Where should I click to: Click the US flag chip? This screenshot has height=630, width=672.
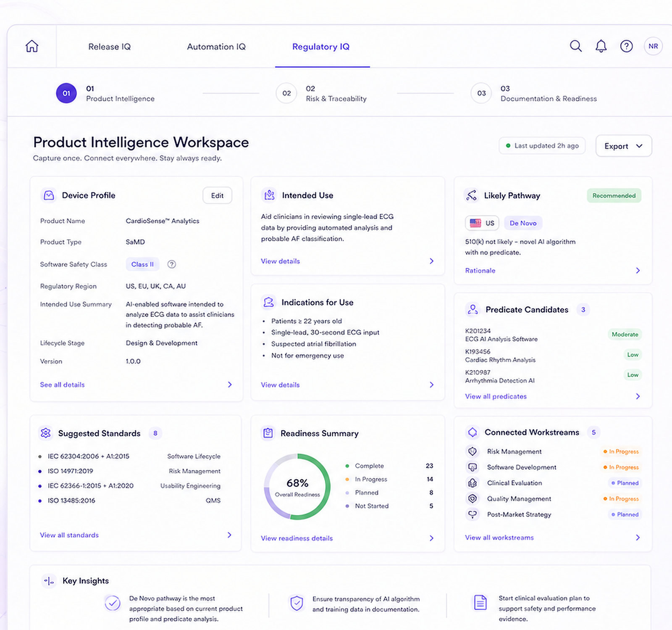(x=482, y=223)
